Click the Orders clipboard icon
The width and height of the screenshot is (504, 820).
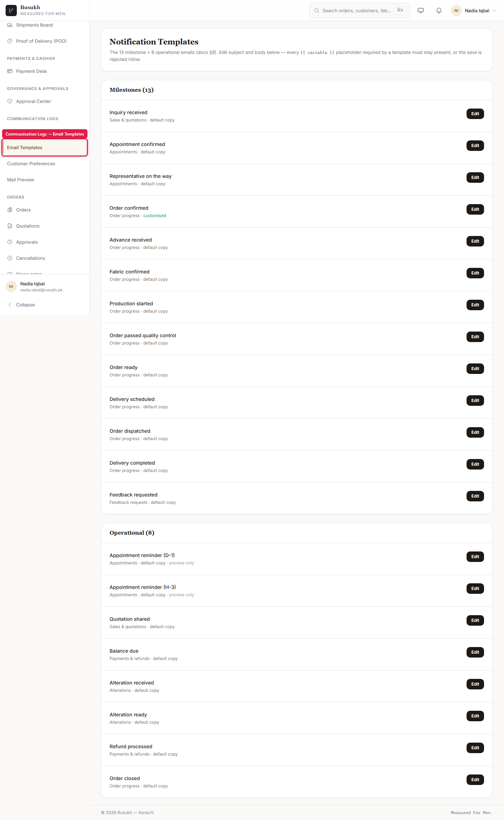(x=10, y=210)
